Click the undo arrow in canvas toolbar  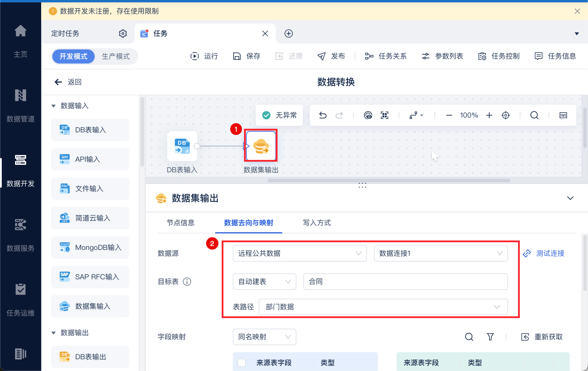tap(323, 115)
